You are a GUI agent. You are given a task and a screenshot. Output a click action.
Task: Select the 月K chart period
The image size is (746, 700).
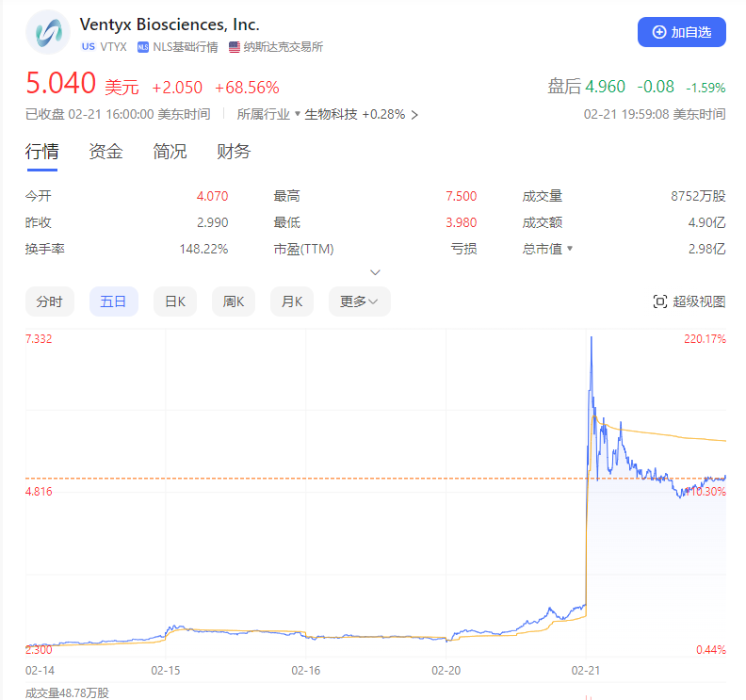click(x=292, y=301)
